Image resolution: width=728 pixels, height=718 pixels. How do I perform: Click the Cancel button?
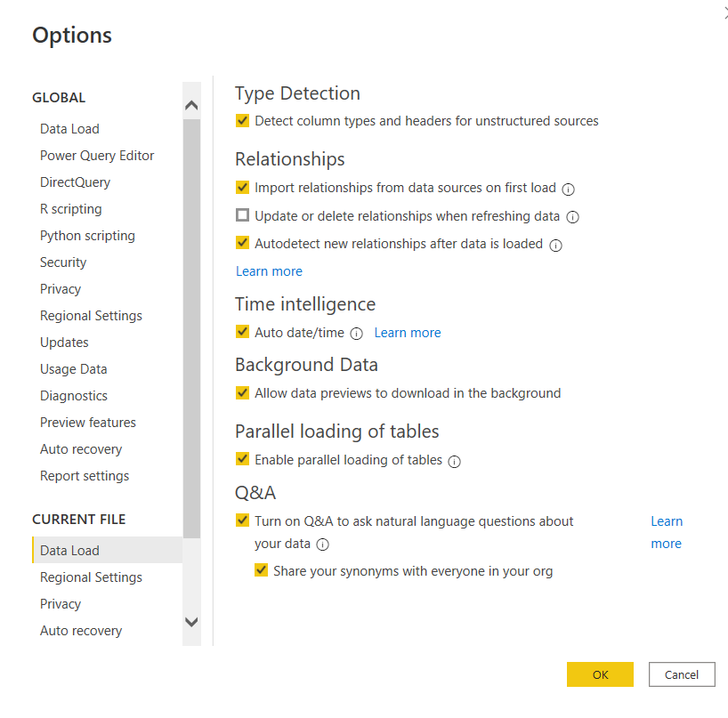tap(682, 674)
